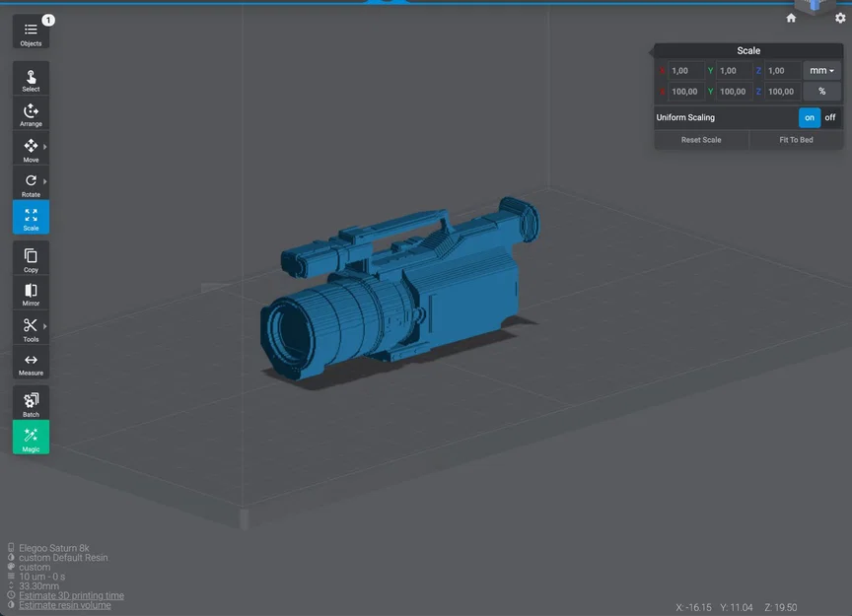Click Reset Scale button
Image resolution: width=852 pixels, height=616 pixels.
(x=701, y=140)
